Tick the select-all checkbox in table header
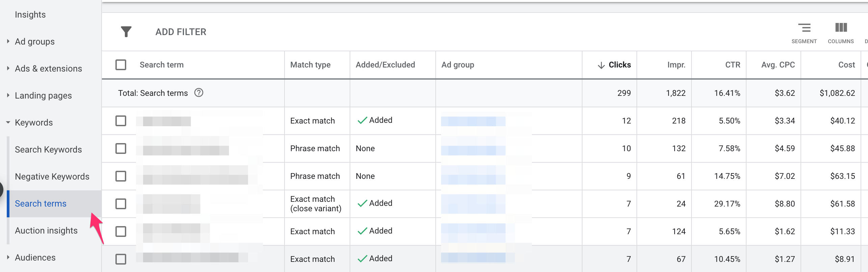Viewport: 868px width, 272px height. coord(121,65)
